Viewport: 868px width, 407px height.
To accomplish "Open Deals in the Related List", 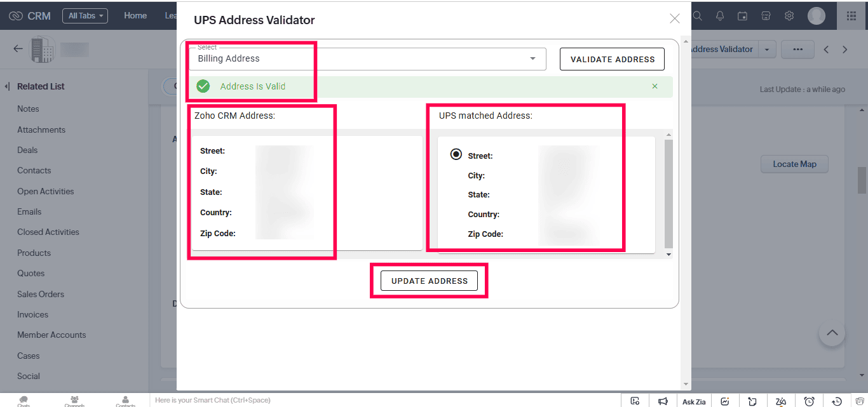I will coord(27,150).
